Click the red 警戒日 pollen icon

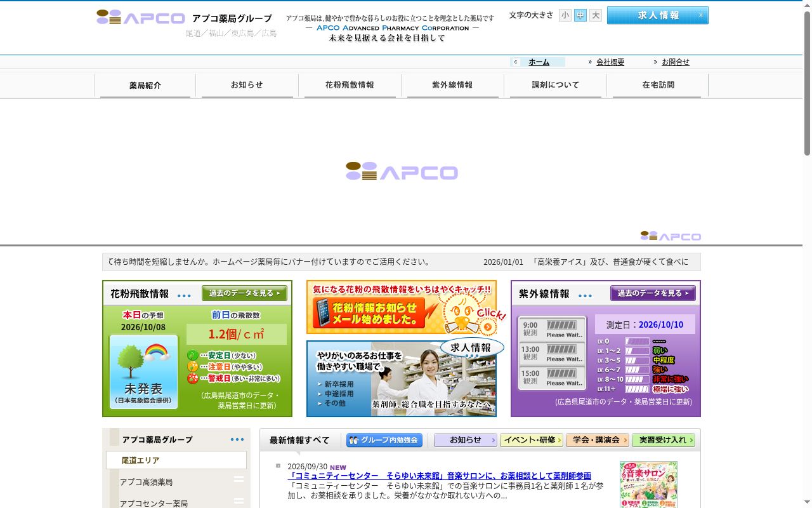pos(193,378)
